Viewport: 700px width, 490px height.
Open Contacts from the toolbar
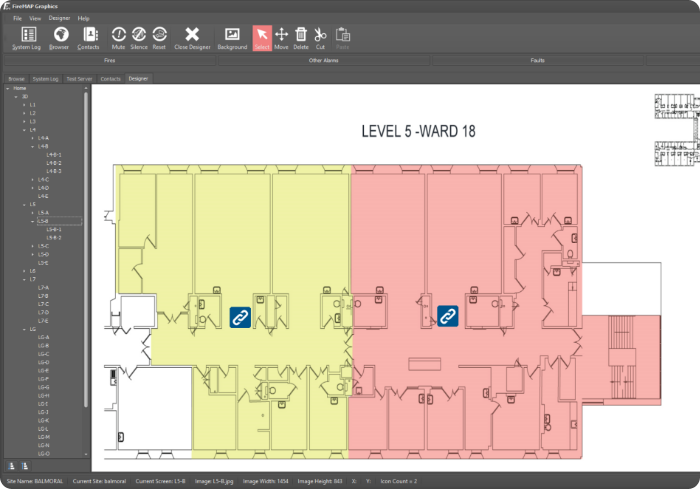[x=88, y=38]
